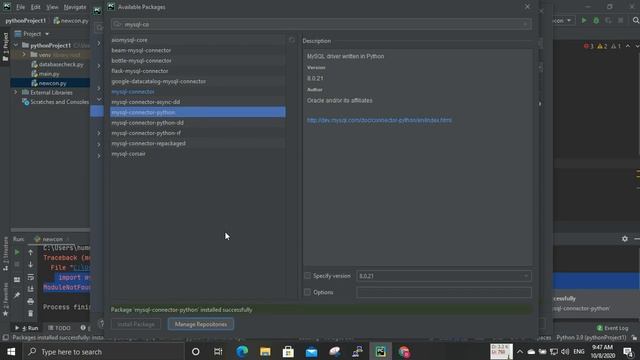Toggle soft-wrap icon in Run panel
The image size is (640, 360).
(31, 277)
